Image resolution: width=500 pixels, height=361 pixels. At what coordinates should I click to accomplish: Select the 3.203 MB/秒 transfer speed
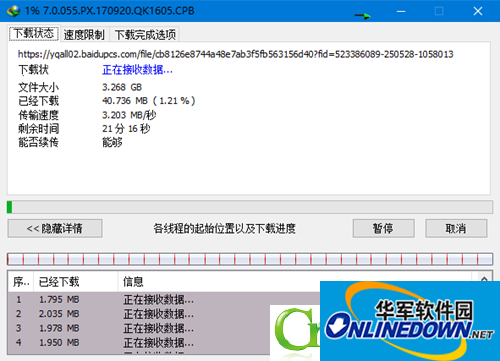coord(129,115)
